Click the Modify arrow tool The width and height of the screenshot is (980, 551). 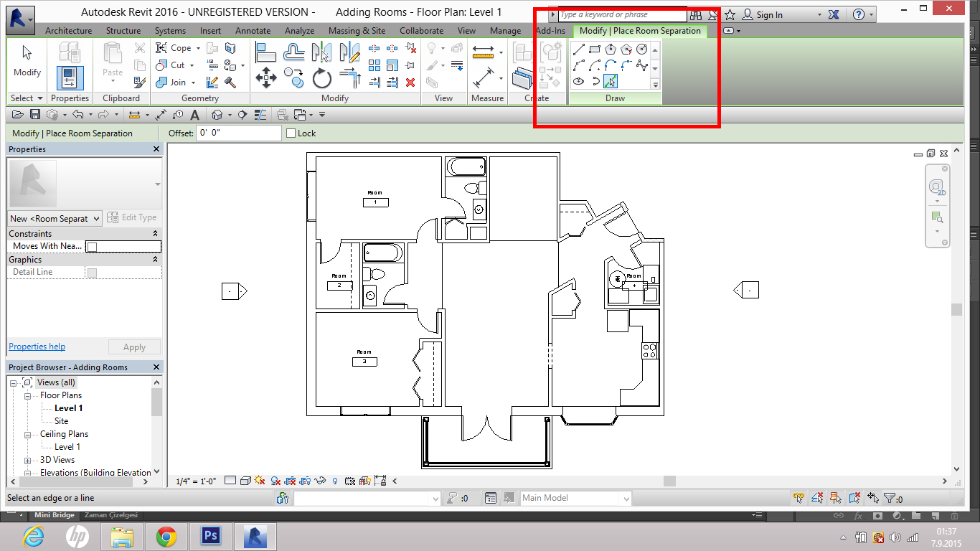click(27, 60)
